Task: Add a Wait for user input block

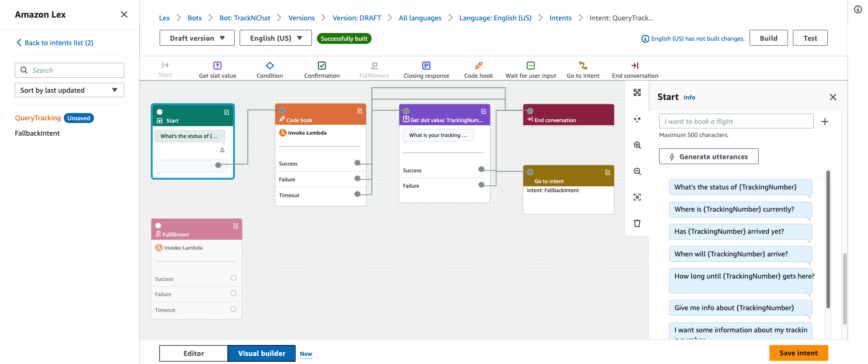Action: click(x=531, y=70)
